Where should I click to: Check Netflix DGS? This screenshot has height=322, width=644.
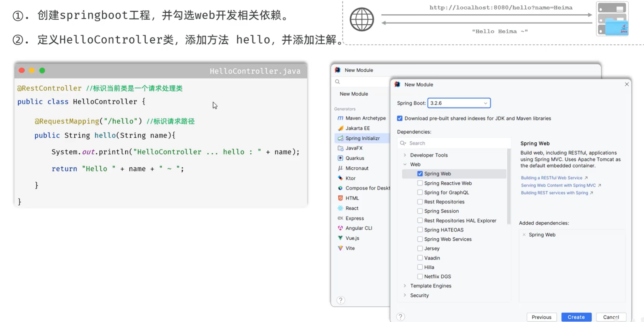420,276
